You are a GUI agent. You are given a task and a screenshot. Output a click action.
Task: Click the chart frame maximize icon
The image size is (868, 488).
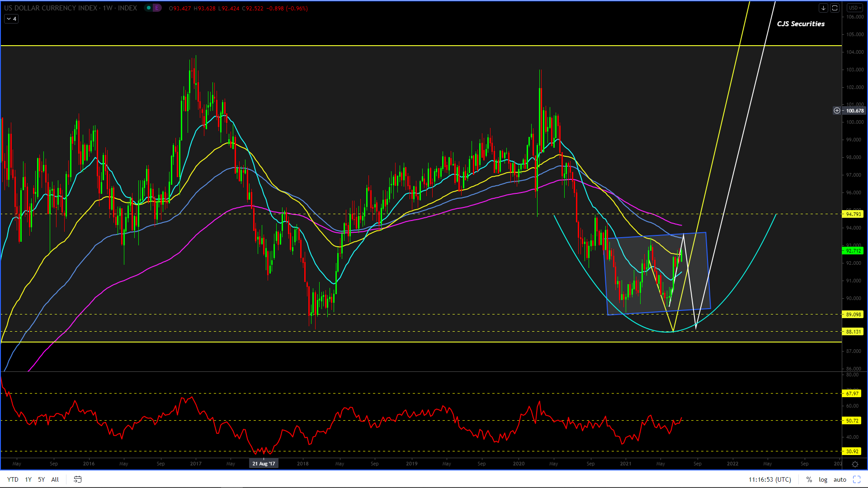(835, 8)
